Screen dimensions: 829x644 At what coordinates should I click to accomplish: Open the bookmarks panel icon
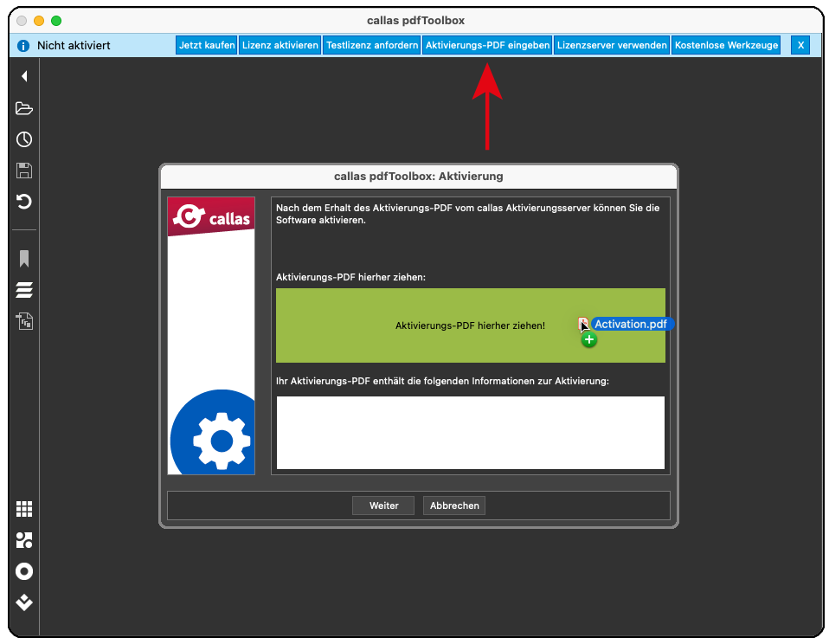click(x=24, y=259)
